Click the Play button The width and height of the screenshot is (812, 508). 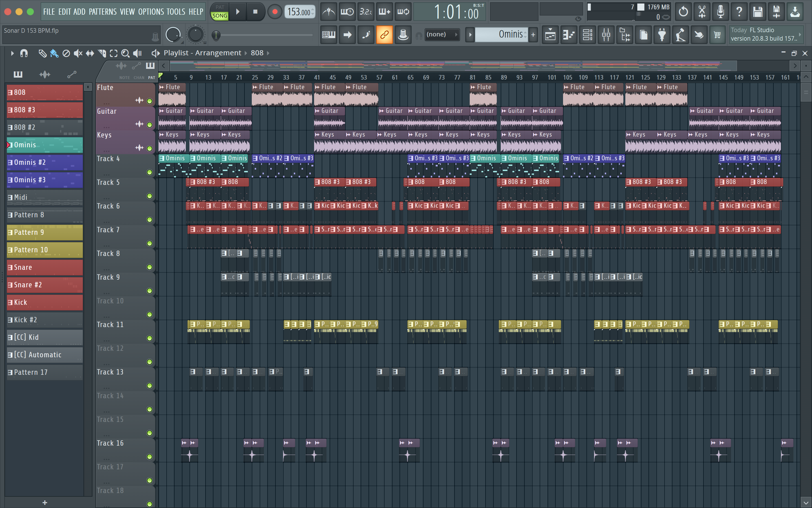tap(238, 12)
